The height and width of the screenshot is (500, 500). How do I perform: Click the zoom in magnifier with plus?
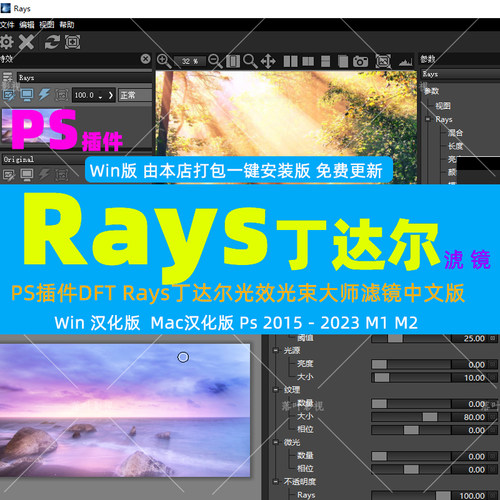164,61
